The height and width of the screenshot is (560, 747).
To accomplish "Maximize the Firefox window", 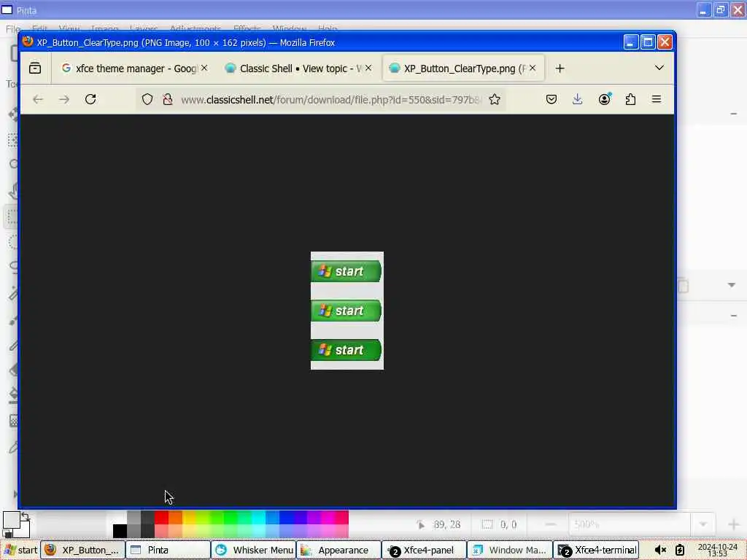I will point(648,42).
